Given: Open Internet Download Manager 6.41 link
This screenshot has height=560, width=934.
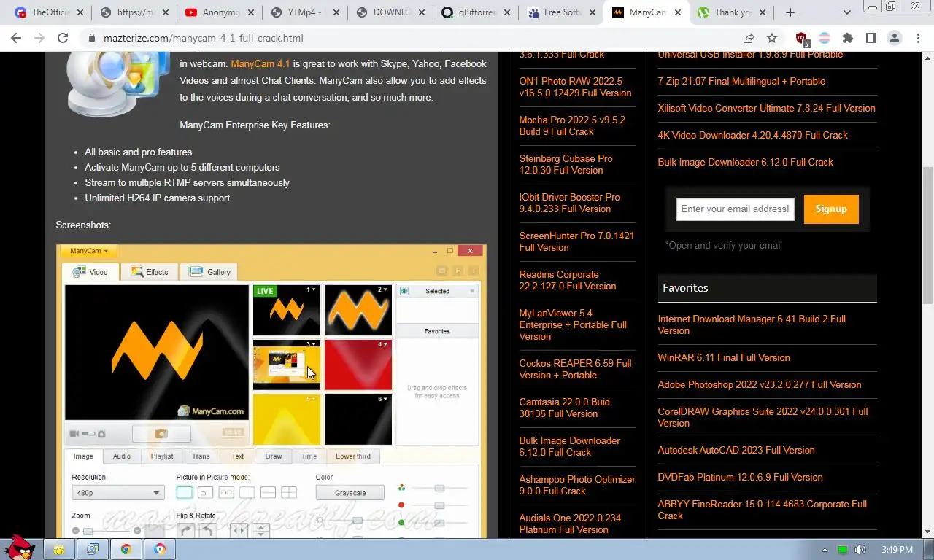Looking at the screenshot, I should 752,324.
